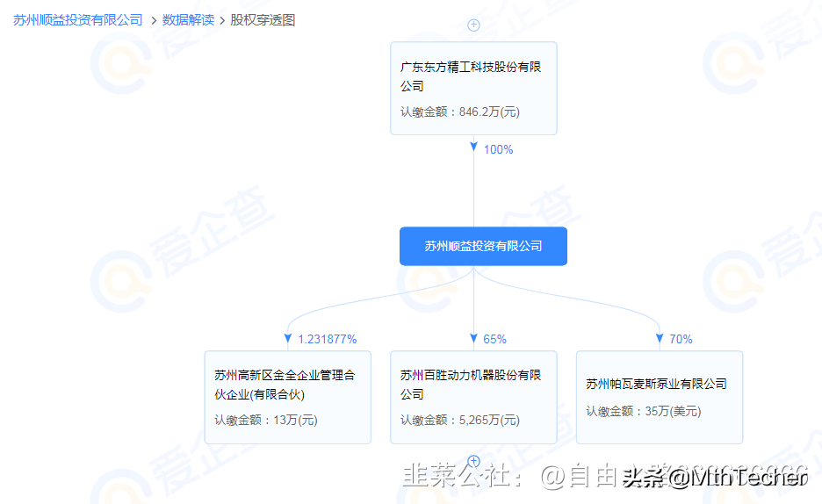The width and height of the screenshot is (822, 504).
Task: Open 苏州帕瓦麦斯泵业有限公司 card
Action: click(x=660, y=397)
